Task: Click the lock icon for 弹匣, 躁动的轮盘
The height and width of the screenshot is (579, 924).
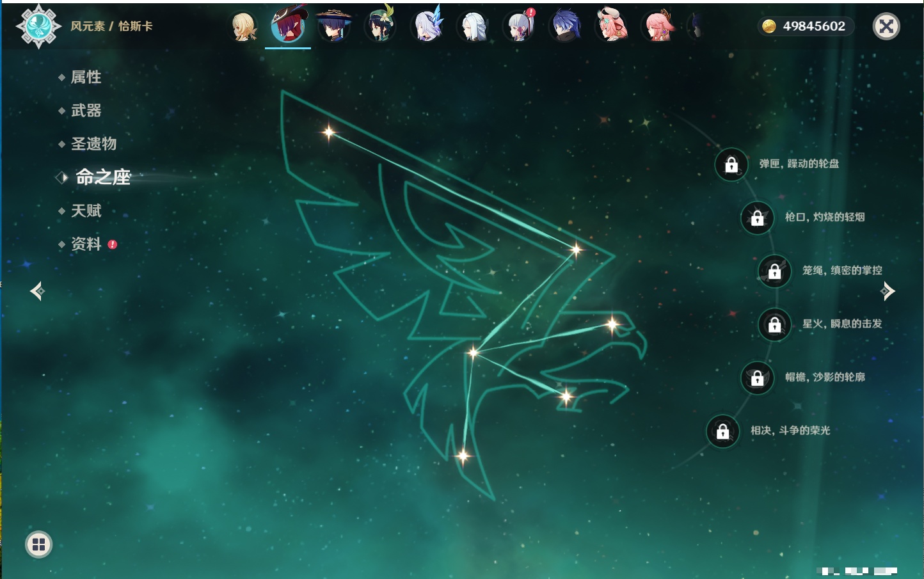Action: 731,164
